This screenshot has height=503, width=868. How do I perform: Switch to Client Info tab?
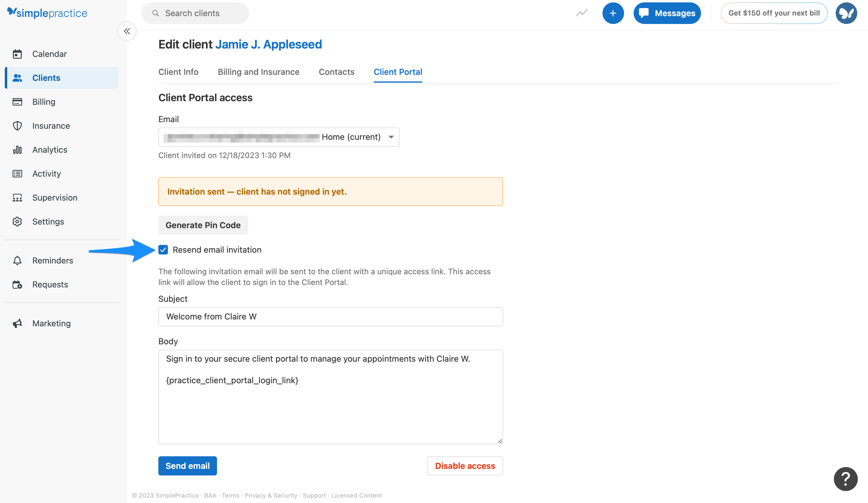point(178,72)
